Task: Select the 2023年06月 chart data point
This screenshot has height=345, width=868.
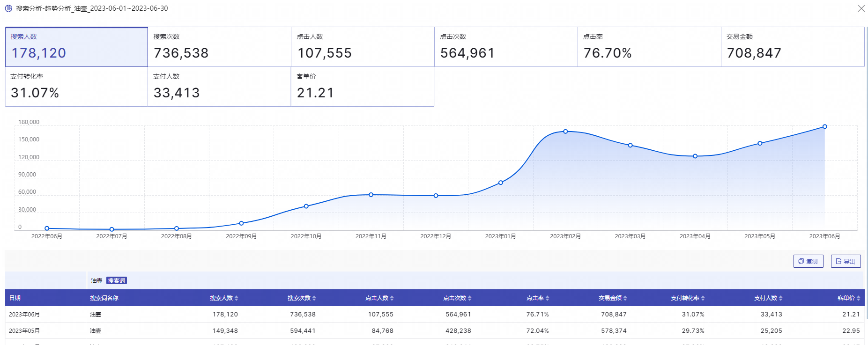Action: tap(825, 127)
